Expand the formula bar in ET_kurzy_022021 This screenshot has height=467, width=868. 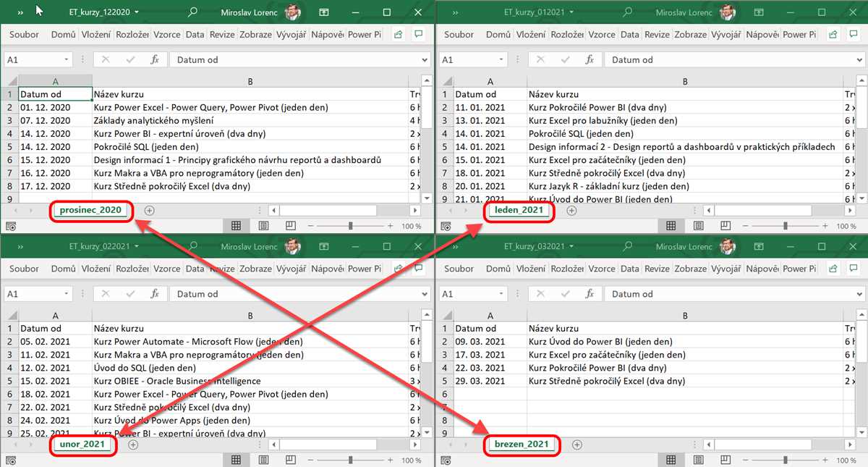click(424, 294)
